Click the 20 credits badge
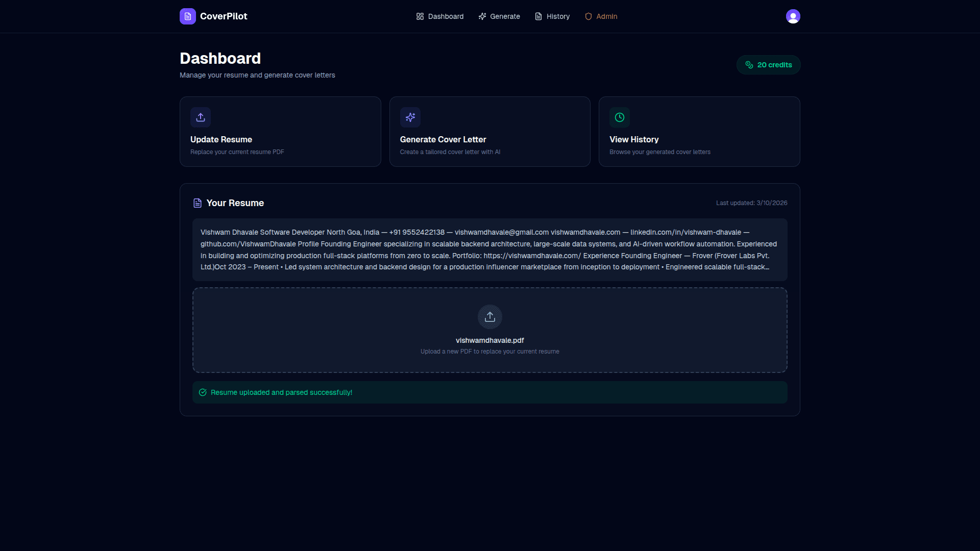The height and width of the screenshot is (551, 980). click(768, 64)
